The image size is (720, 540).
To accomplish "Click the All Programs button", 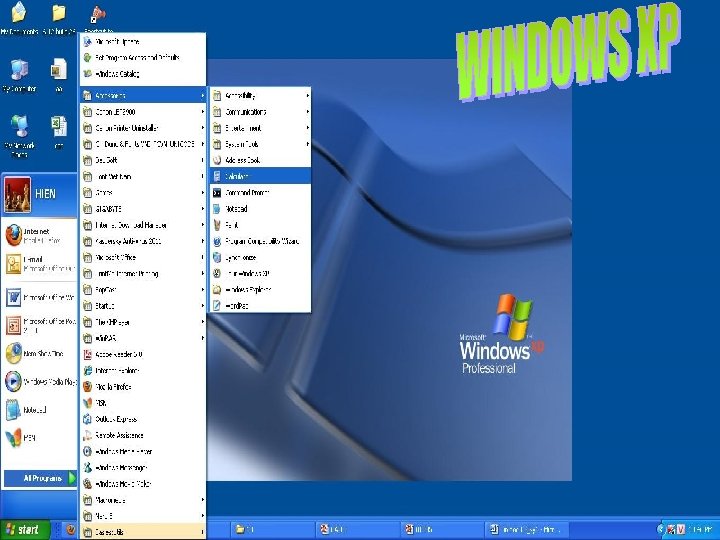I will tap(40, 478).
